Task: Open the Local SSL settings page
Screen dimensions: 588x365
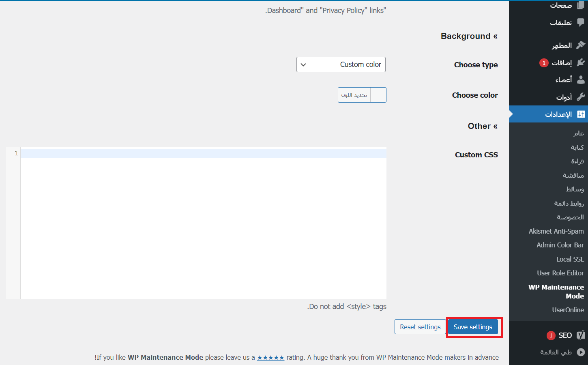Action: (570, 259)
